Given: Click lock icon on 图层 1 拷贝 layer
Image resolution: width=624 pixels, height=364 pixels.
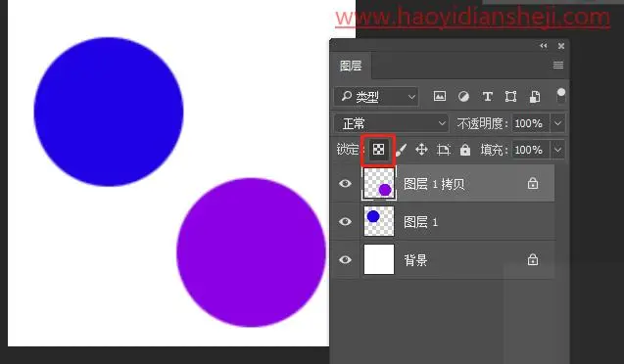Looking at the screenshot, I should tap(533, 183).
